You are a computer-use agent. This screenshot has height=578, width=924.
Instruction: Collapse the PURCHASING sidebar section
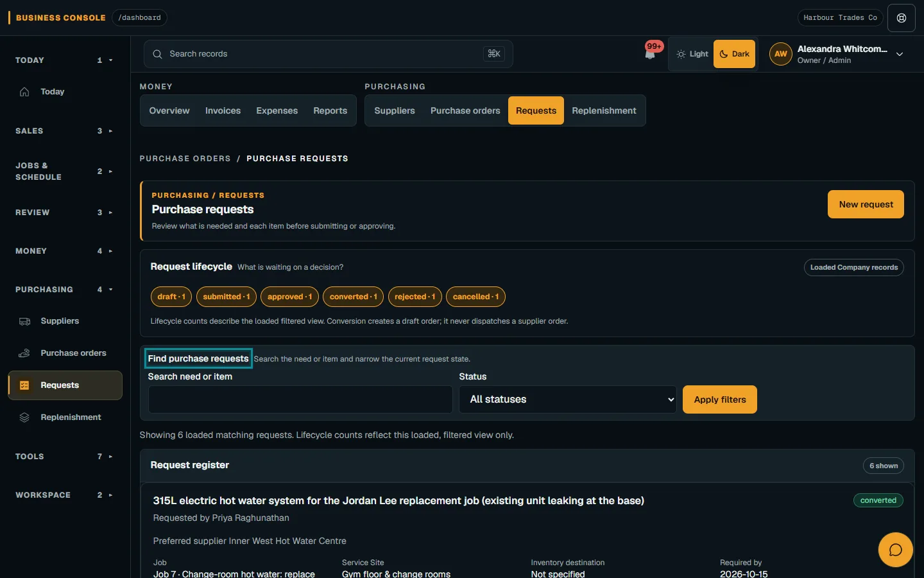[x=64, y=290]
